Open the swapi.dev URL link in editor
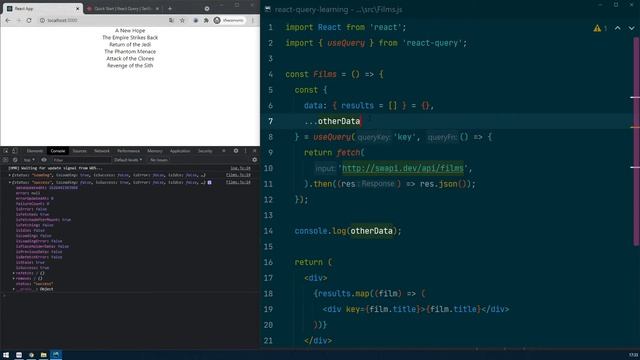This screenshot has width=640, height=360. (x=402, y=168)
